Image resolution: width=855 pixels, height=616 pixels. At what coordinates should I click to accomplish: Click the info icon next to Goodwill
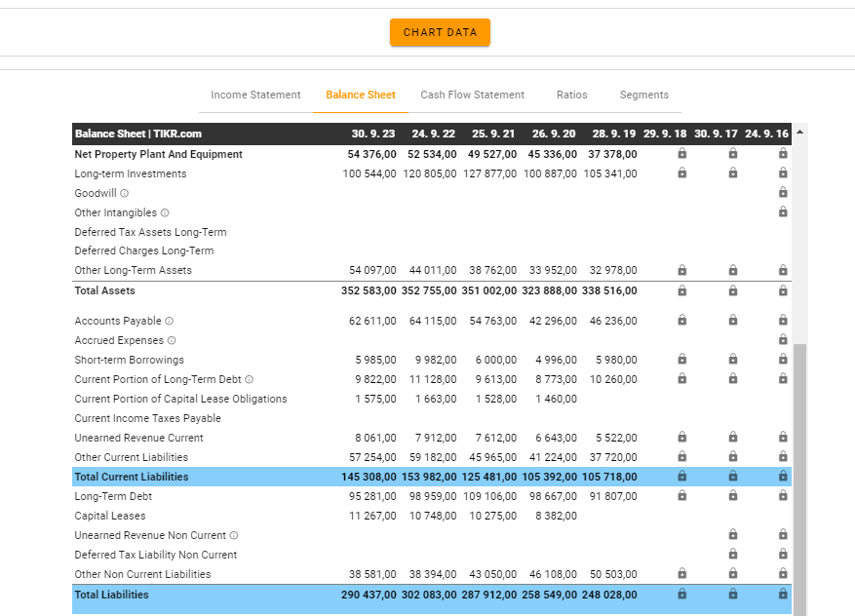point(124,193)
